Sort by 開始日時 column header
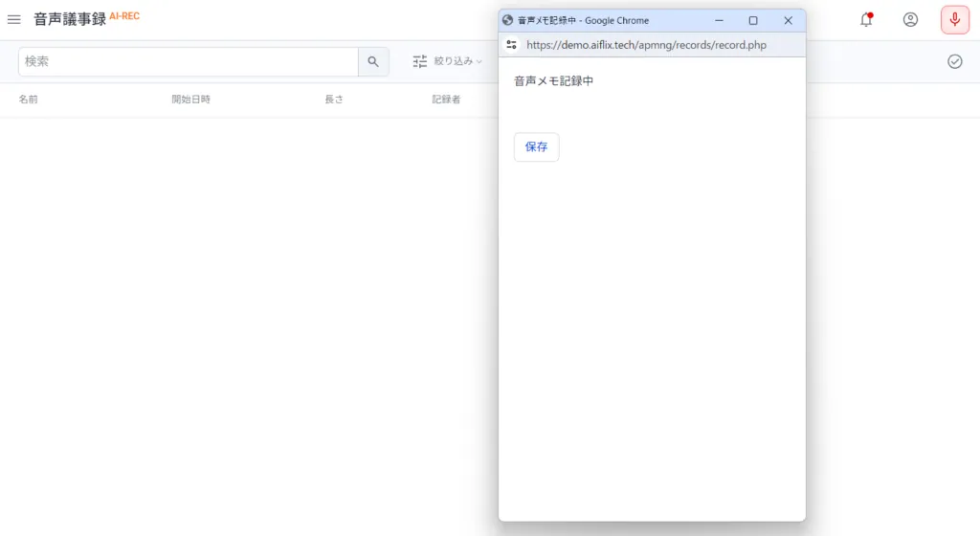The image size is (980, 536). pyautogui.click(x=190, y=100)
